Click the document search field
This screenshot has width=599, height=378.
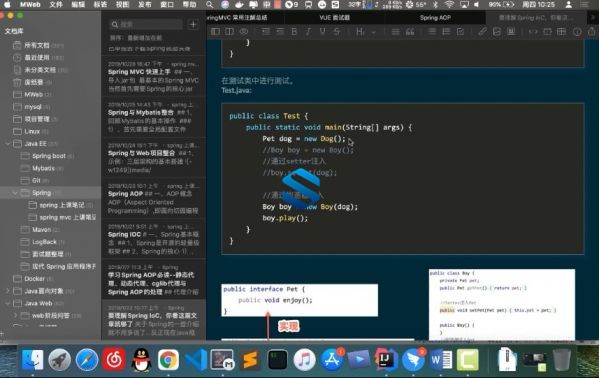point(146,24)
